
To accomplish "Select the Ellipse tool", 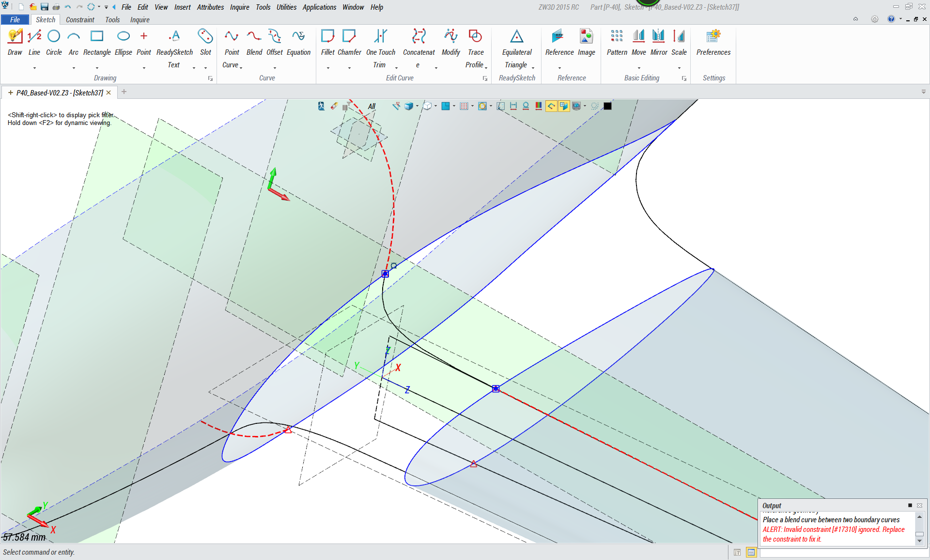I will pyautogui.click(x=124, y=37).
